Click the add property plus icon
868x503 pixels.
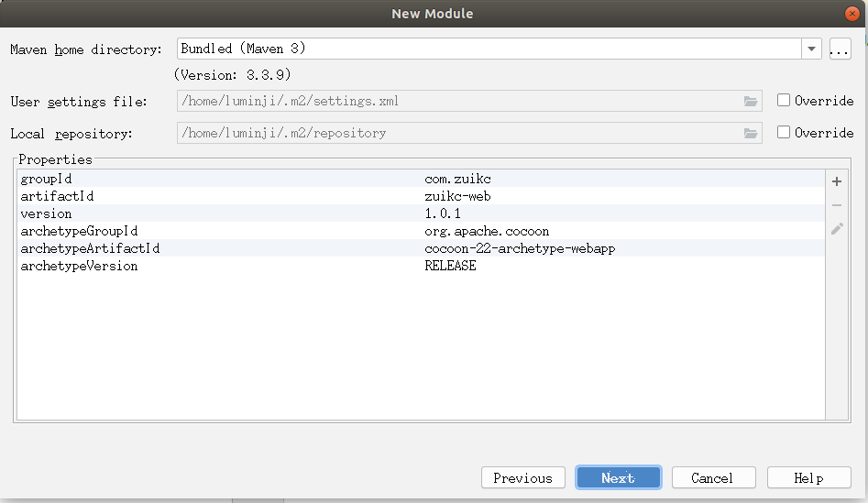click(837, 181)
